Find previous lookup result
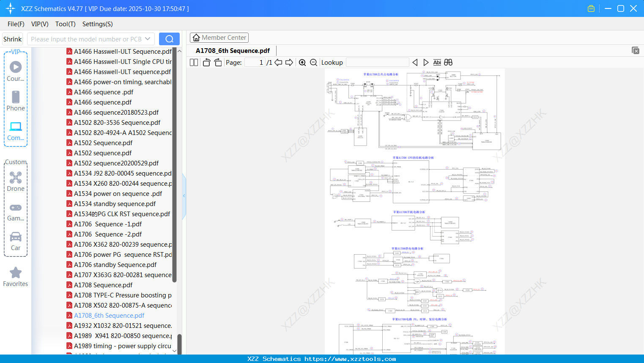 [415, 62]
